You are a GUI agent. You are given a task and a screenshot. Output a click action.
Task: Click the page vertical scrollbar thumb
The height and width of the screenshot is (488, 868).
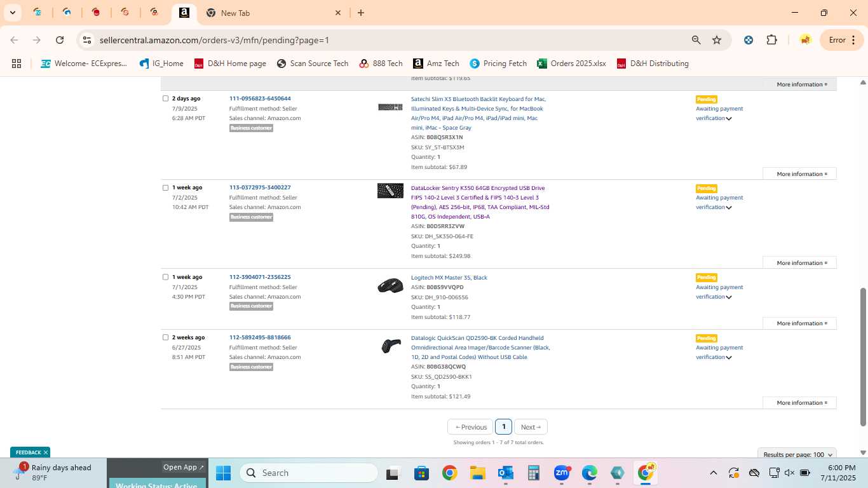click(863, 356)
